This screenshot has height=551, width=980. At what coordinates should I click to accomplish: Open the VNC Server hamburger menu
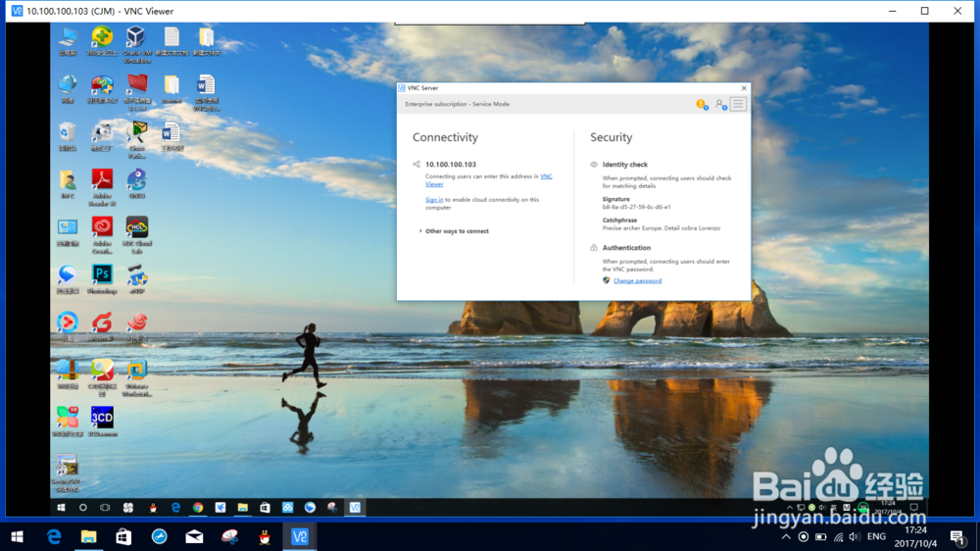pyautogui.click(x=738, y=104)
